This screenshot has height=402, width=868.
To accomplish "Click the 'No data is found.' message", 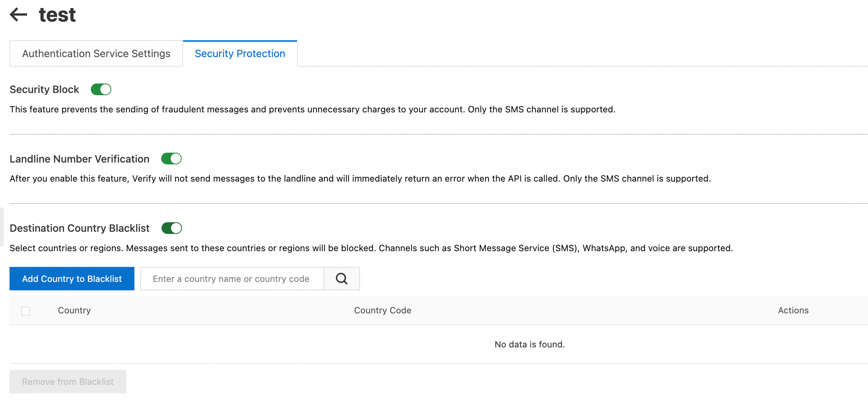I will pyautogui.click(x=530, y=344).
